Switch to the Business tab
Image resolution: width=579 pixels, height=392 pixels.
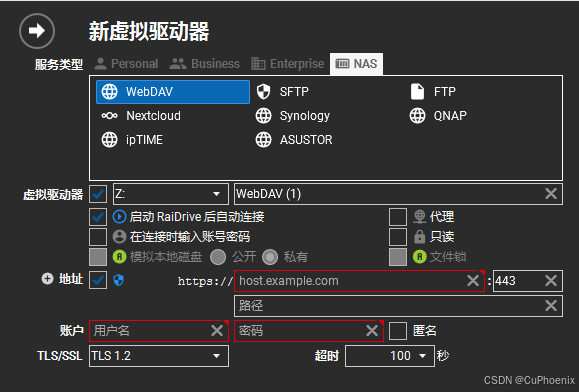[x=205, y=64]
